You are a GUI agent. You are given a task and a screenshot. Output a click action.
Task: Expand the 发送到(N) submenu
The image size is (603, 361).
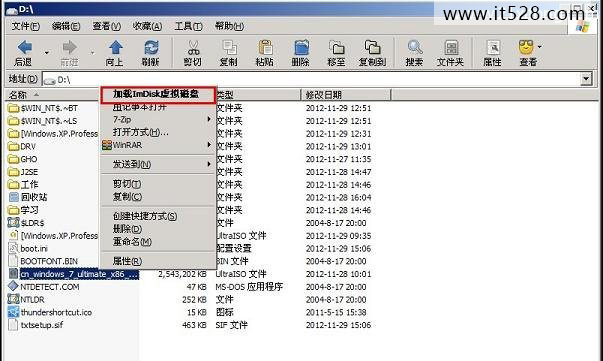(x=209, y=164)
